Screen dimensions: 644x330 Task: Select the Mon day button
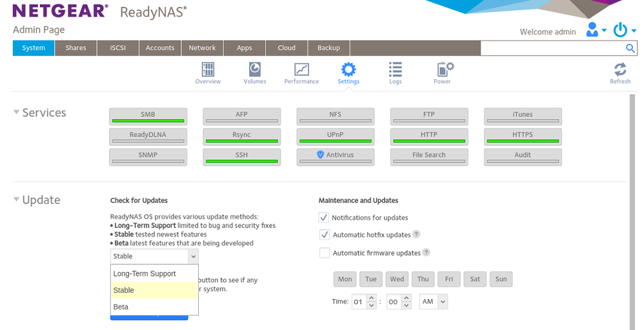click(345, 279)
